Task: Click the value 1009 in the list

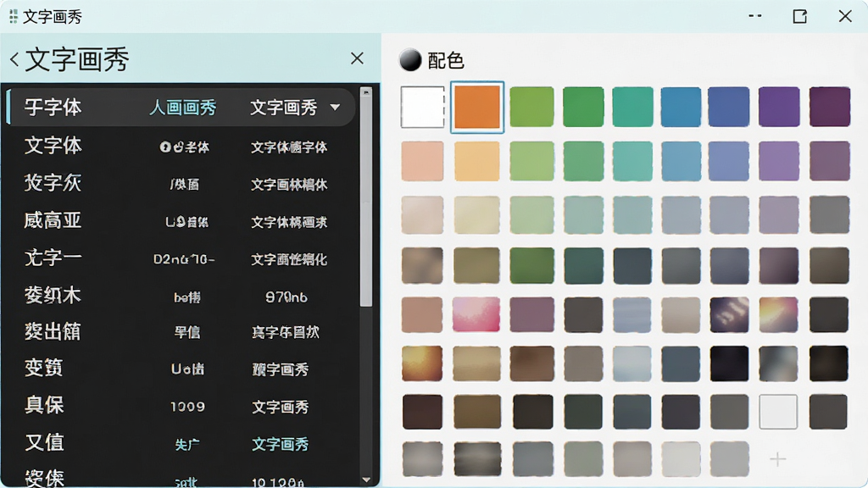Action: pos(187,407)
